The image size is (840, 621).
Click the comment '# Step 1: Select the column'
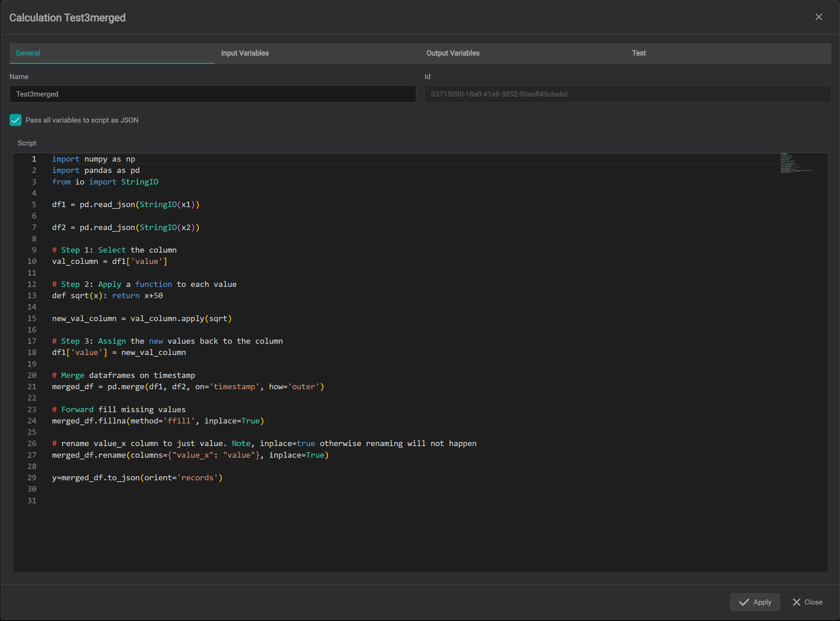pyautogui.click(x=114, y=250)
